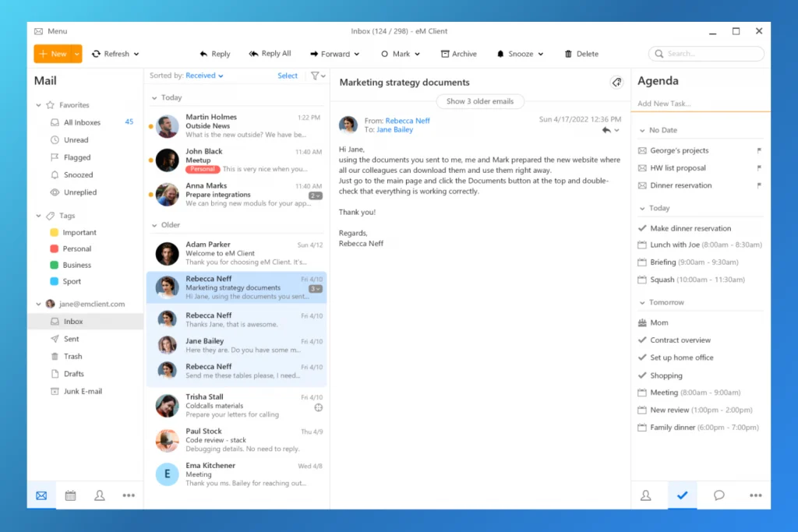Collapse the Favorites section

(39, 105)
